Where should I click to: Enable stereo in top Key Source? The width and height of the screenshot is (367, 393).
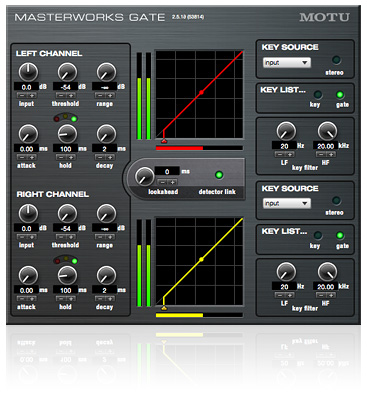click(x=336, y=60)
